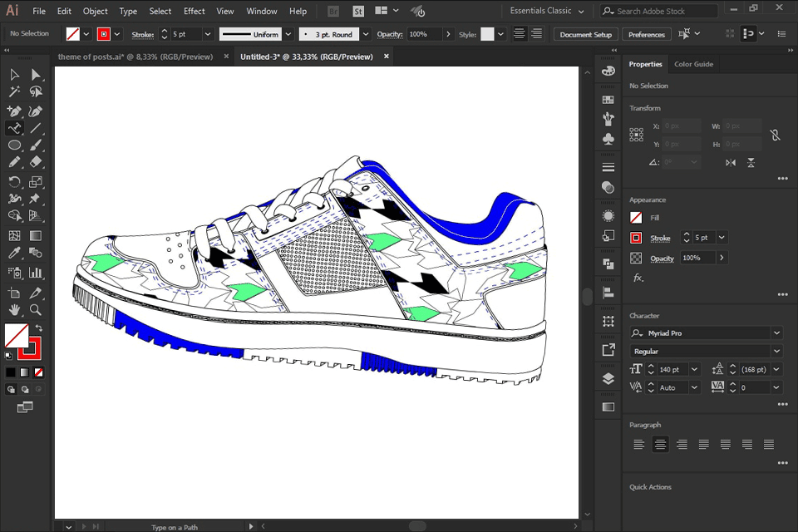Open the Color panel palette icon
This screenshot has height=532, width=798.
[608, 71]
